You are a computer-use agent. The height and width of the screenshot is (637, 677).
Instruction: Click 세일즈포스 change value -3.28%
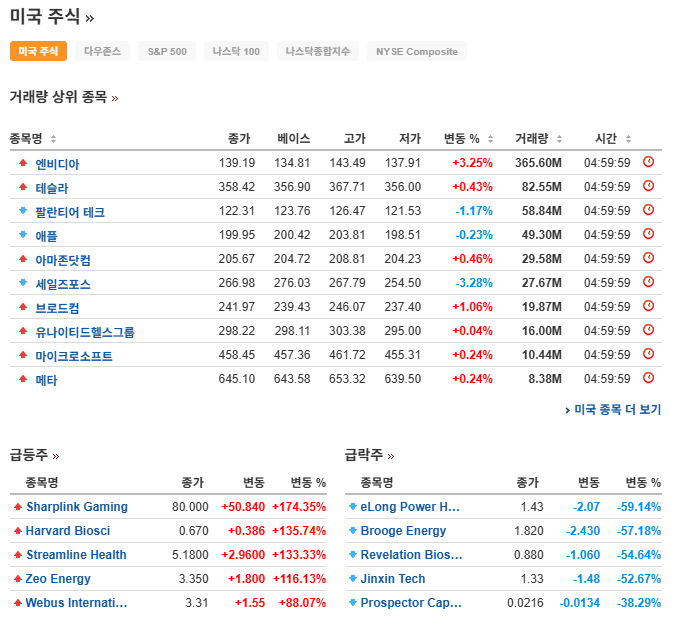(x=474, y=283)
